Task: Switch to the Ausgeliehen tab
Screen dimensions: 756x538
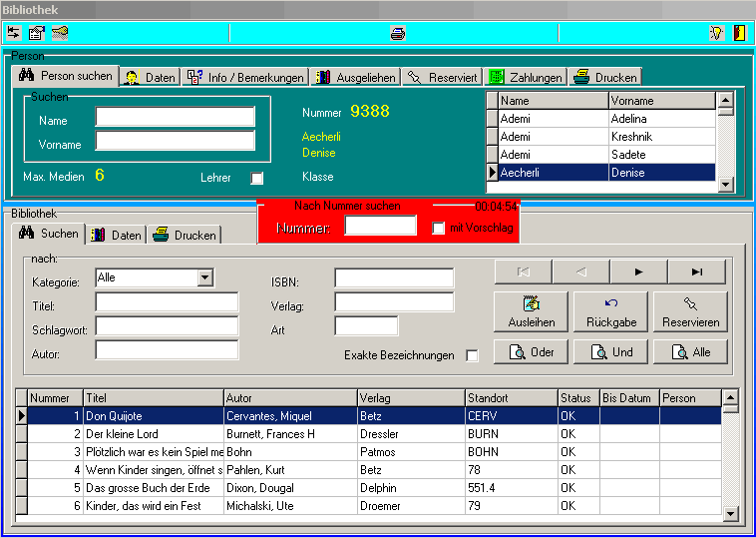Action: click(x=355, y=77)
